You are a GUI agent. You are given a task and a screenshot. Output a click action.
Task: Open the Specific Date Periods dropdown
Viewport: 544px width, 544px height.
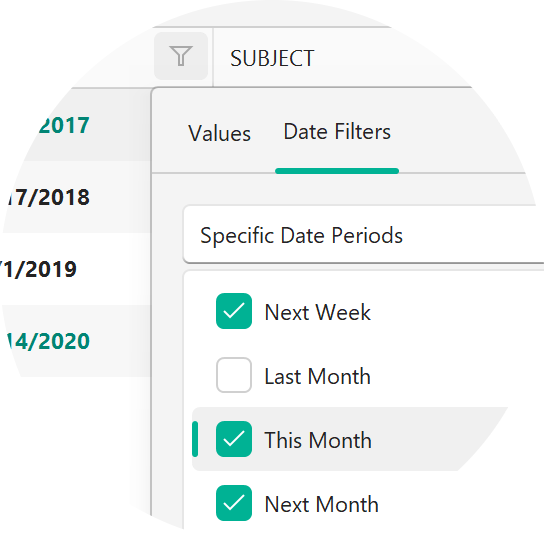click(x=364, y=235)
